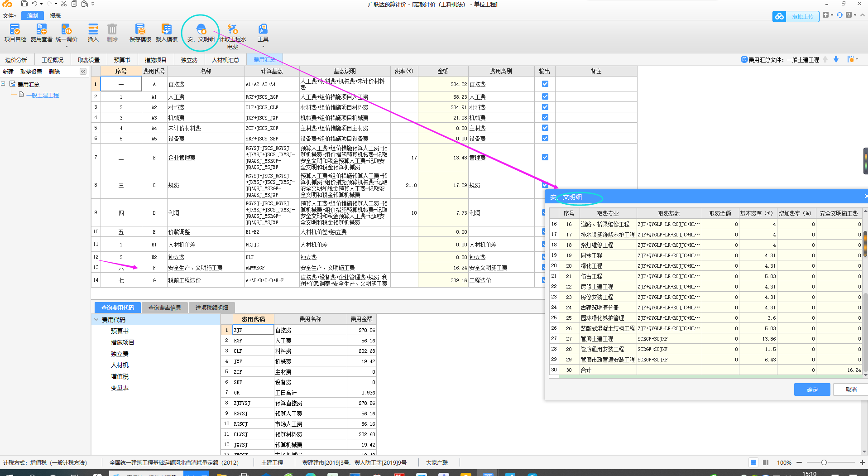This screenshot has width=868, height=476.
Task: Open the 项目自检 project self-check tool
Action: point(15,33)
